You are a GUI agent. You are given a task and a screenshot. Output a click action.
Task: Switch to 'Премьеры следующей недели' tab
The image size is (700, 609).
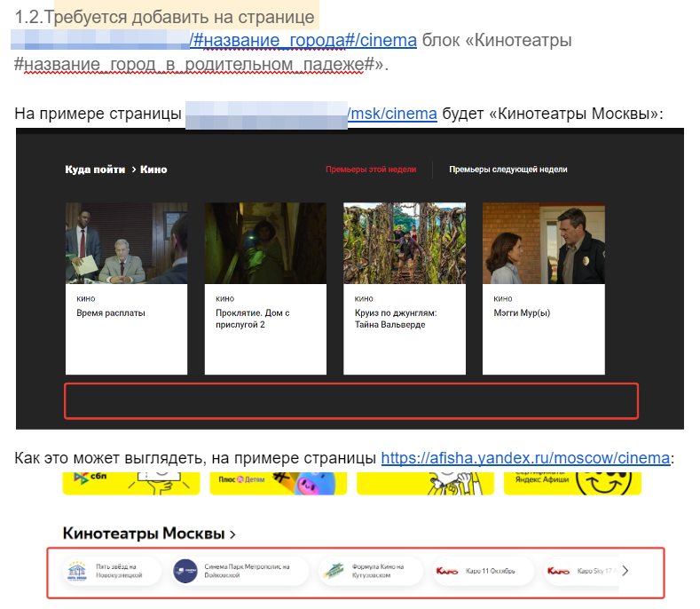coord(508,170)
